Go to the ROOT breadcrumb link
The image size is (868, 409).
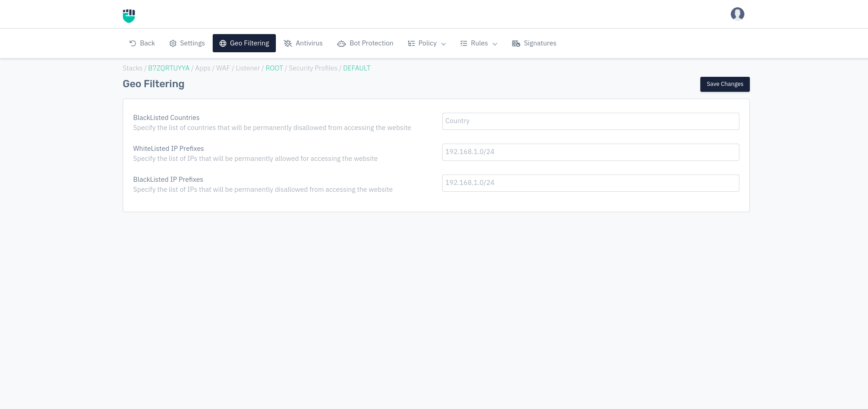pyautogui.click(x=274, y=68)
